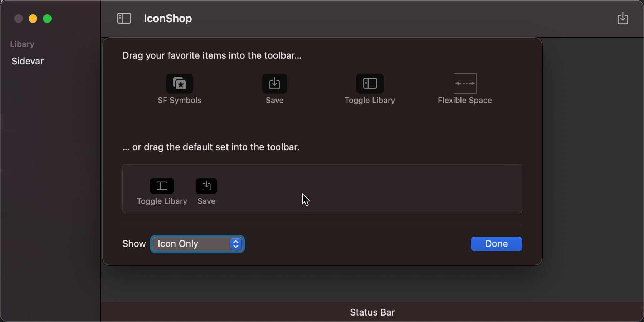This screenshot has width=644, height=322.
Task: Click the SF Symbols icon in the palette
Action: pyautogui.click(x=180, y=83)
